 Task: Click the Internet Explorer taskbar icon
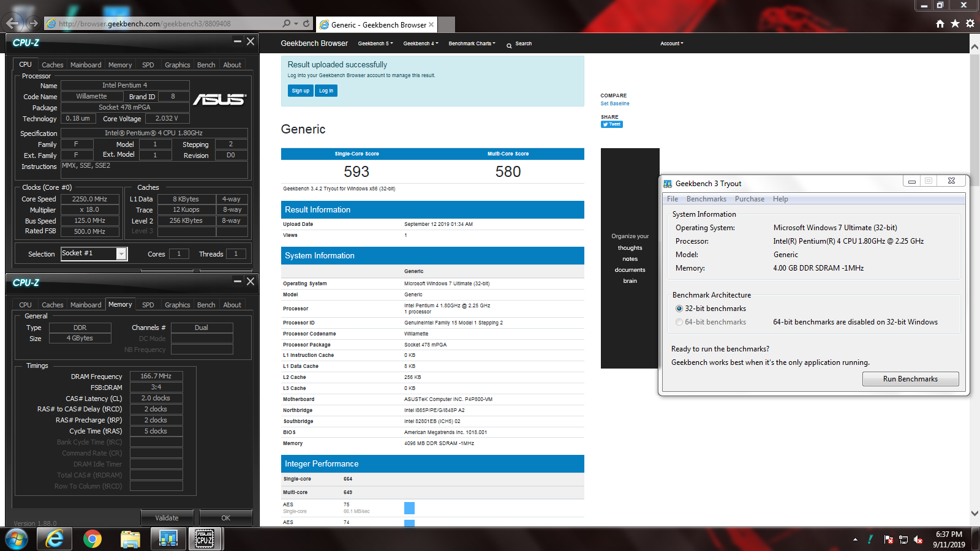point(55,539)
